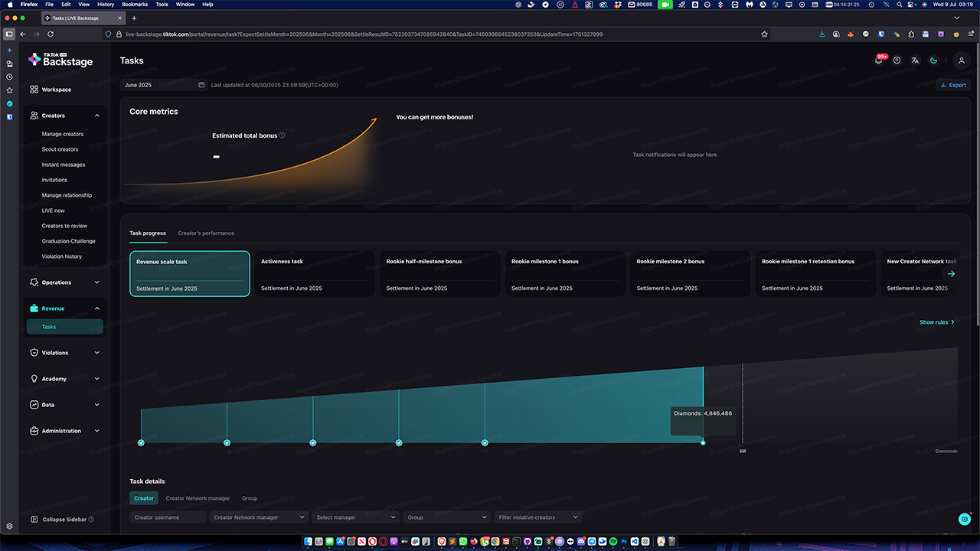This screenshot has height=551, width=980.
Task: Toggle dark mode with the moon icon
Action: click(x=933, y=60)
